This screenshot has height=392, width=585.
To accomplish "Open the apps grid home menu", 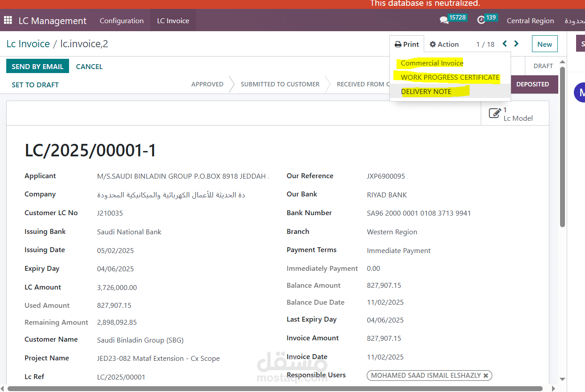I will coord(8,20).
